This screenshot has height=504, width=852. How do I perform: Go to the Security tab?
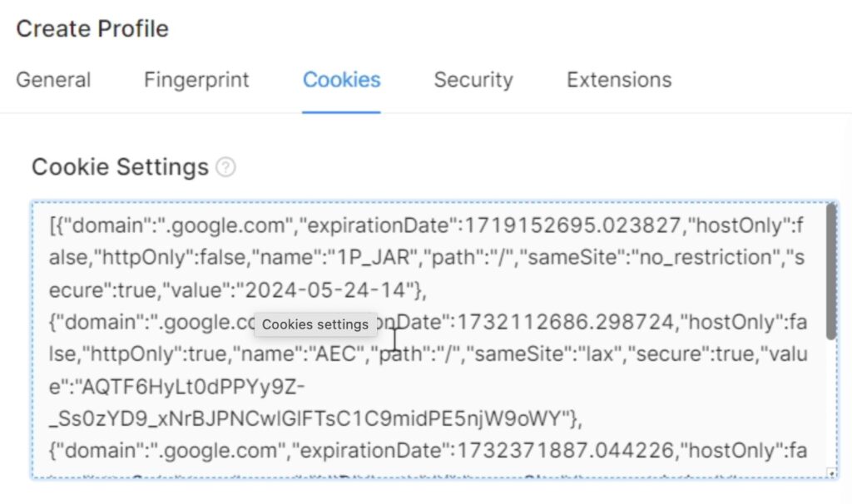click(x=473, y=80)
